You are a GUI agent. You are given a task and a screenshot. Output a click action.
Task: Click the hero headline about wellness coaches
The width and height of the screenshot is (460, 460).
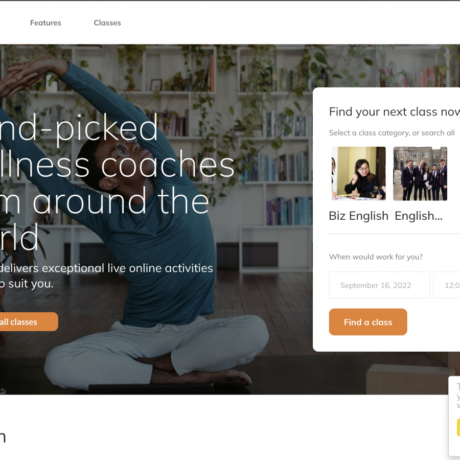pyautogui.click(x=117, y=183)
